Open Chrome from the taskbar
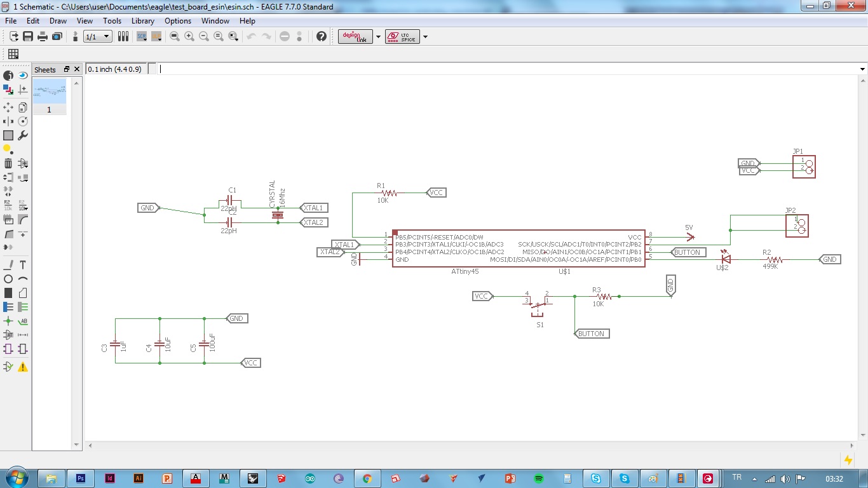 (367, 478)
